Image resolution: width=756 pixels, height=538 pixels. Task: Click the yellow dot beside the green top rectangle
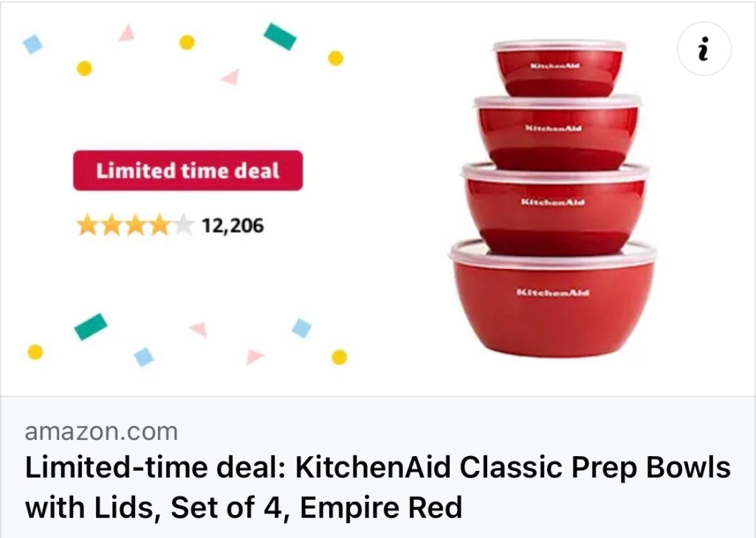click(x=336, y=58)
